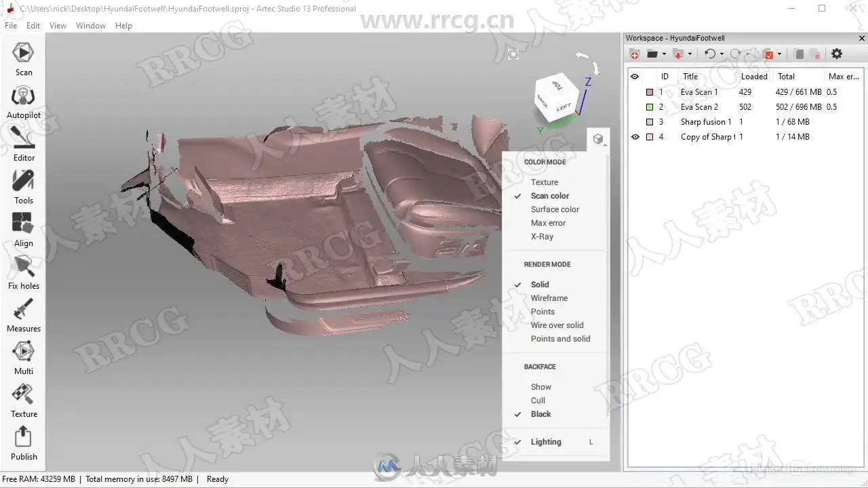Sort Workspace list by ID column
The height and width of the screenshot is (488, 868).
click(665, 77)
